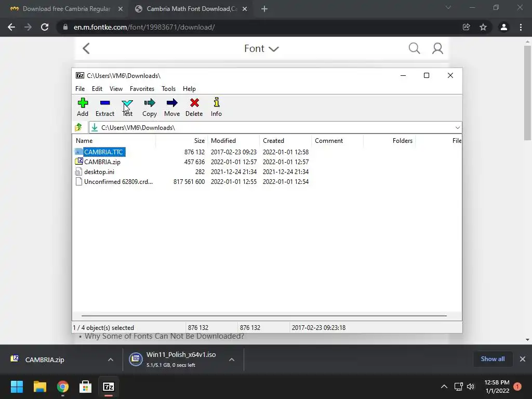Select the Unconfirmed 62809.crd... file name
Screen dimensions: 532x399
coord(118,181)
